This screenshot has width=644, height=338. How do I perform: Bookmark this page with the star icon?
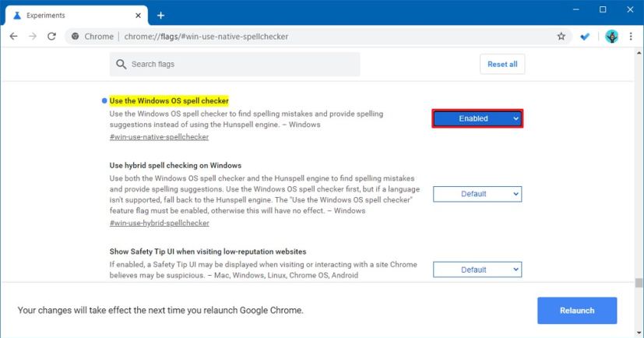click(561, 36)
